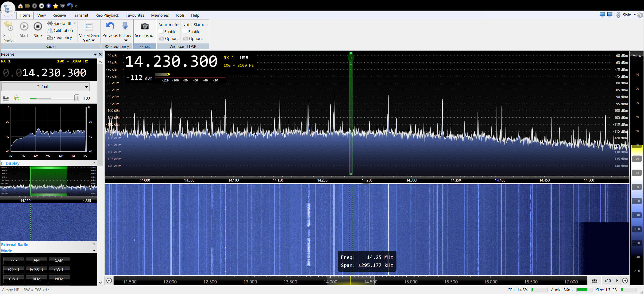Click the three-dots mode button
The image size is (644, 294).
tap(14, 260)
